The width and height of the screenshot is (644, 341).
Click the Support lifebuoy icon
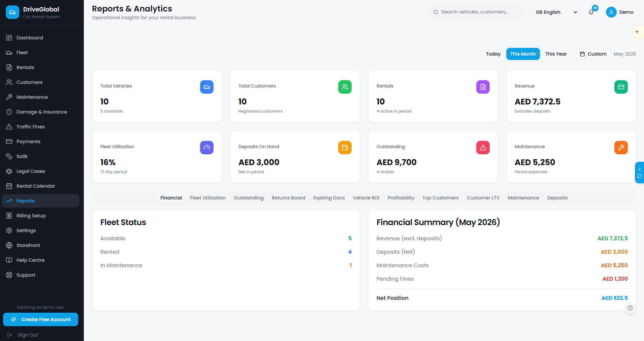[x=9, y=275]
